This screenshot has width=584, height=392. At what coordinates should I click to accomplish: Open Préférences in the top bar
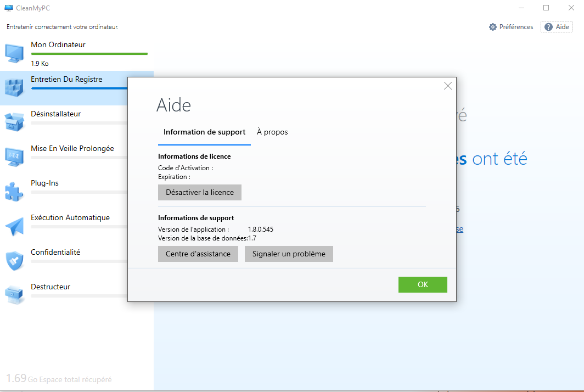tap(511, 27)
